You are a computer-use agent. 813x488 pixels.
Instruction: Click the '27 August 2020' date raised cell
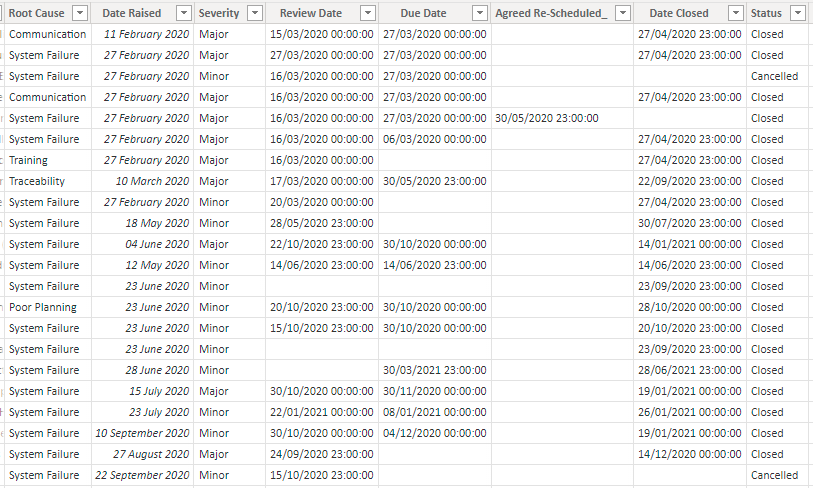tap(143, 454)
